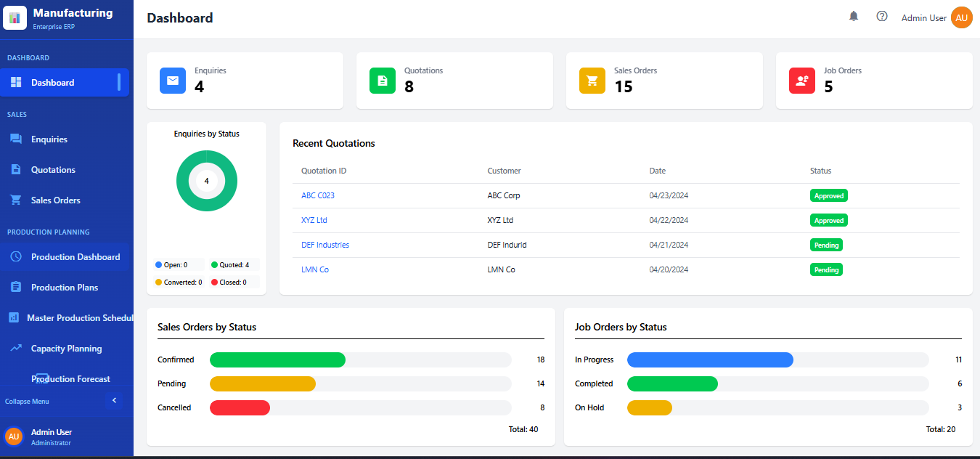Collapse the sidebar using the chevron

pyautogui.click(x=114, y=399)
